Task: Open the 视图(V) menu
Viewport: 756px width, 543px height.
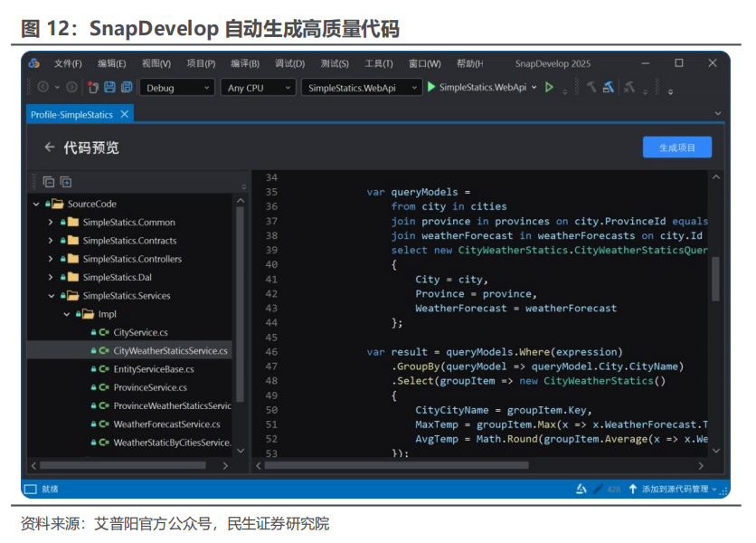Action: [x=156, y=63]
